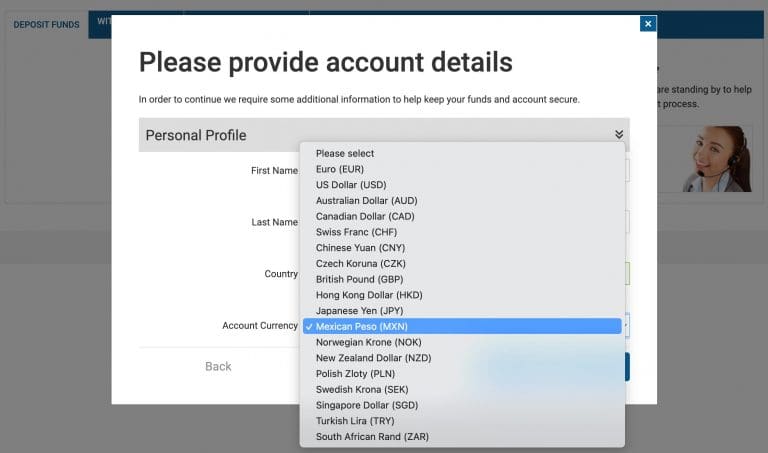
Task: Select the 'Please select' placeholder option
Action: pos(462,153)
